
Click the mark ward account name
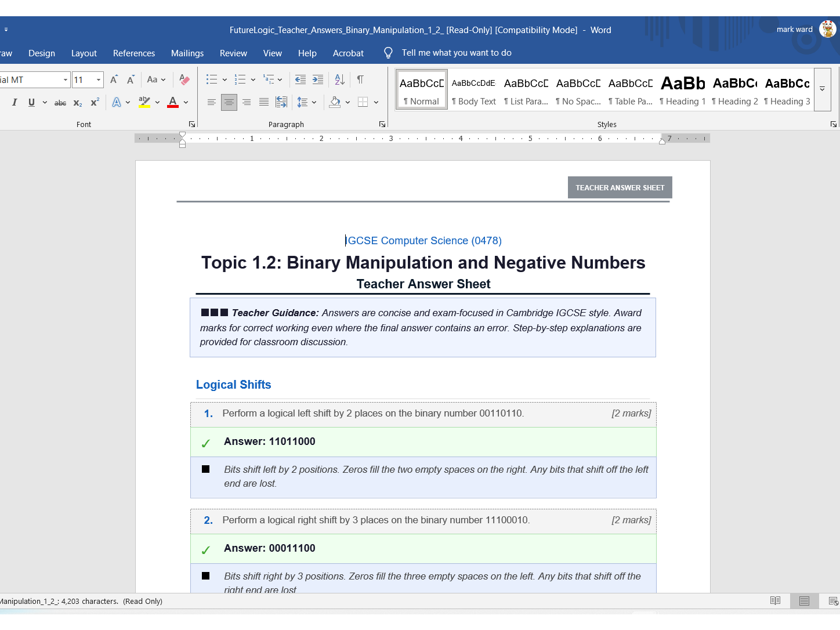point(795,29)
